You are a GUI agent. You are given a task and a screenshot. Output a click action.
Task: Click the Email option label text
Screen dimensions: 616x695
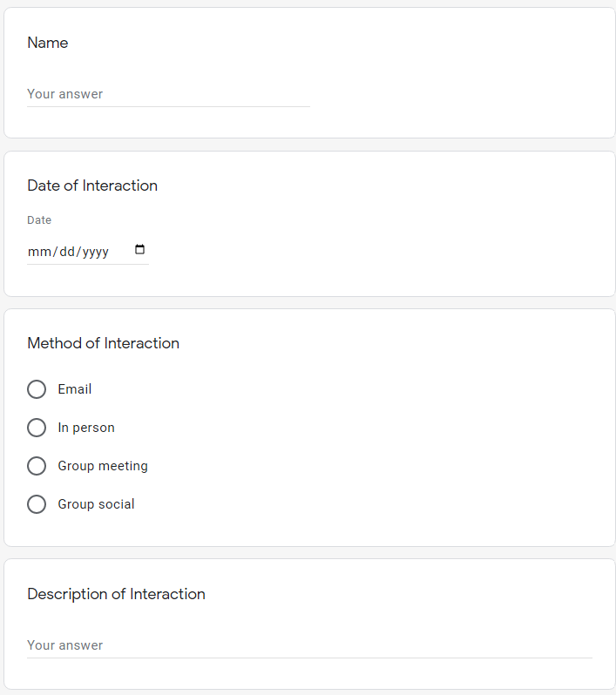pyautogui.click(x=75, y=389)
